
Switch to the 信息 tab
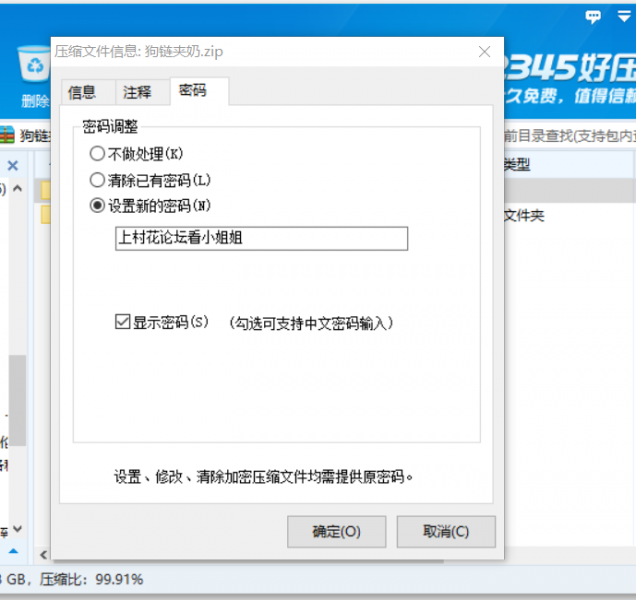coord(82,92)
